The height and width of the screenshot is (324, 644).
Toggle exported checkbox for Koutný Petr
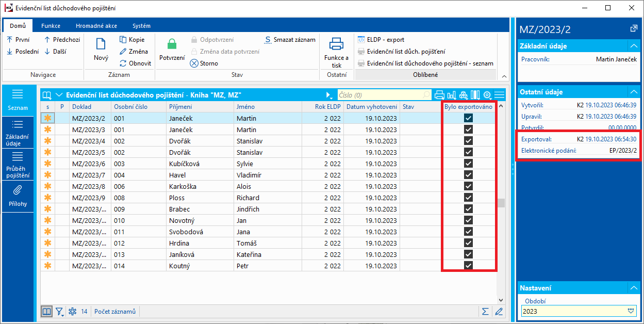point(468,266)
